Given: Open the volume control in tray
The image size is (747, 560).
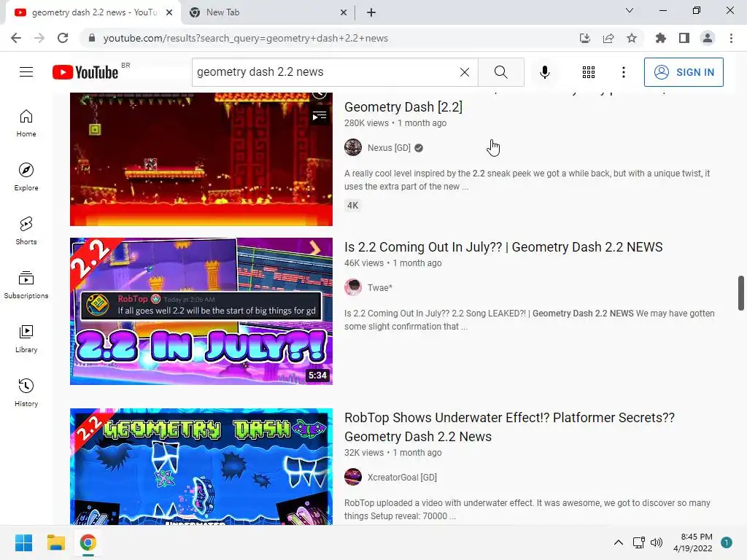Looking at the screenshot, I should 657,542.
